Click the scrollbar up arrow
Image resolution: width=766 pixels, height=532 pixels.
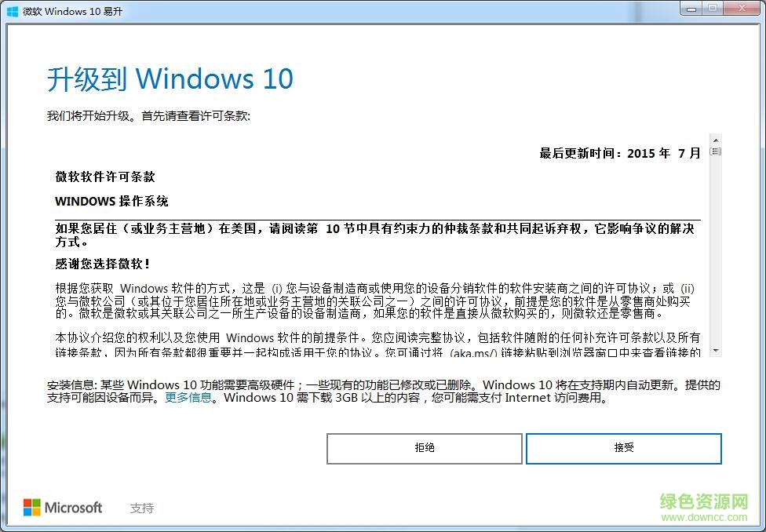coord(716,140)
